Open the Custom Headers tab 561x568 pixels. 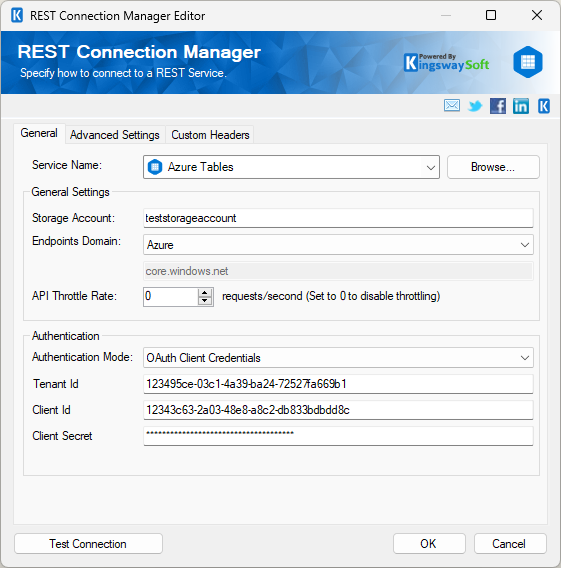(210, 135)
